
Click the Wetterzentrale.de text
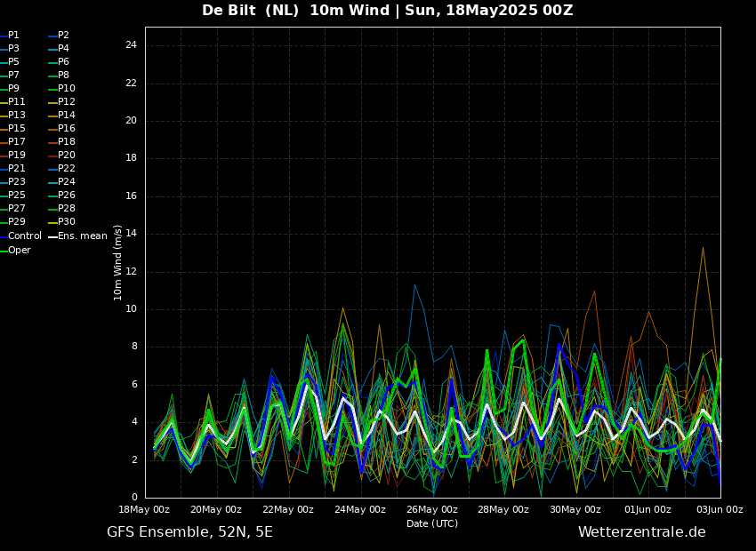(641, 532)
